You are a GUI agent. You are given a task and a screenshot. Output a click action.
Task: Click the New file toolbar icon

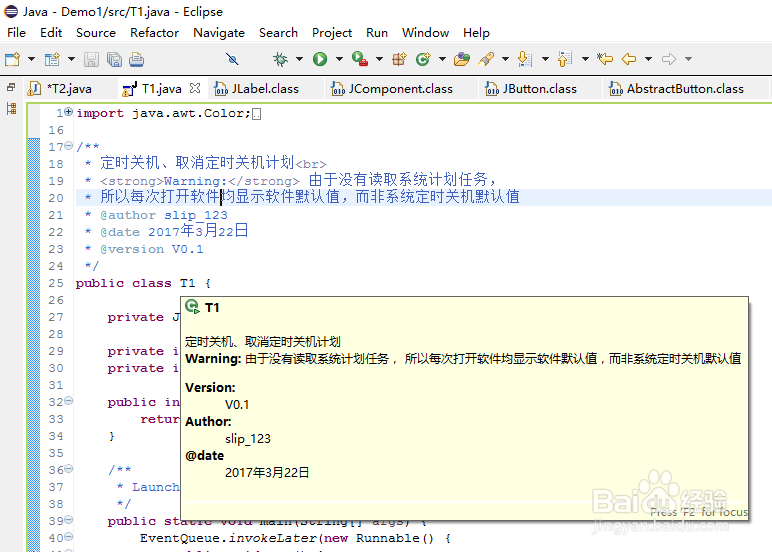12,60
